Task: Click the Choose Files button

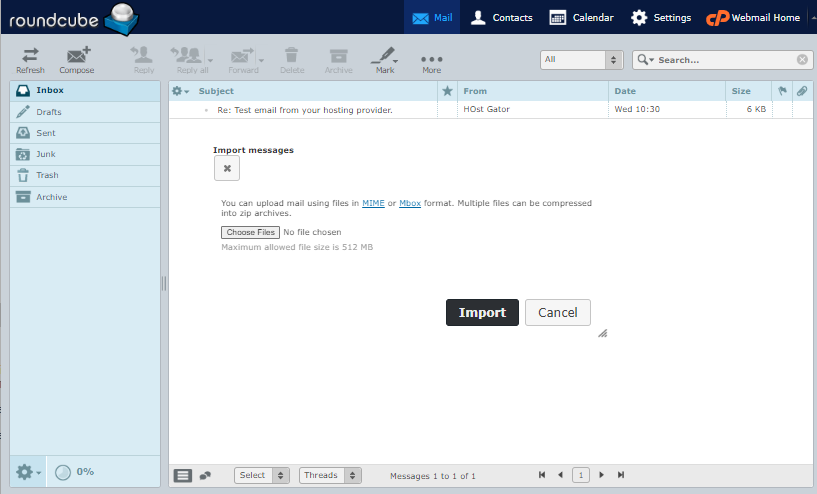Action: pos(250,232)
